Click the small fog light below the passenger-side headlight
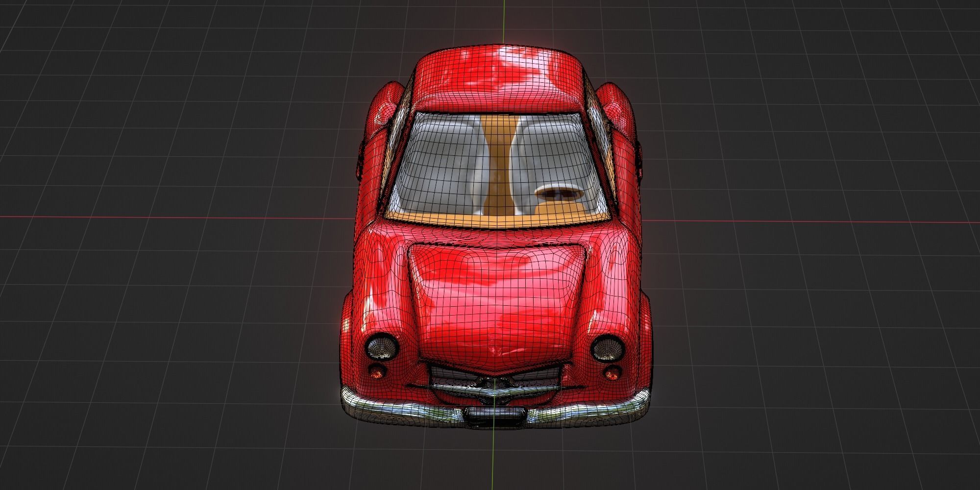This screenshot has width=980, height=490. pyautogui.click(x=376, y=370)
